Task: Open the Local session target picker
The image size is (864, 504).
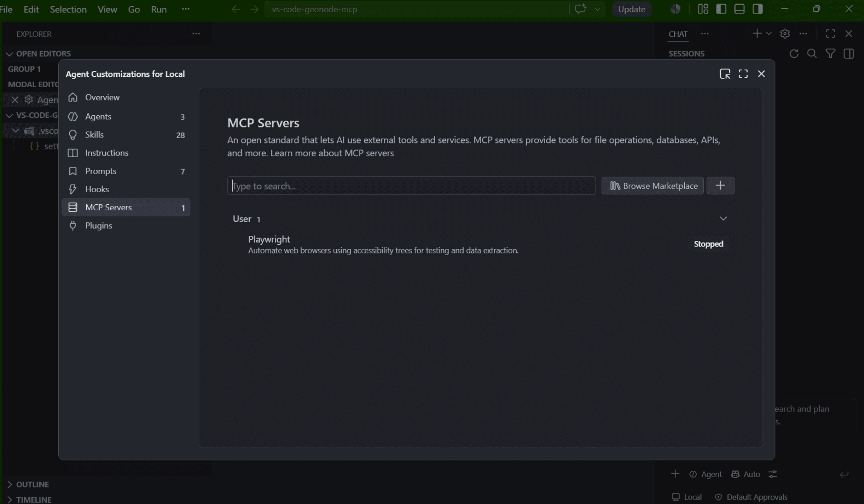Action: [x=686, y=497]
